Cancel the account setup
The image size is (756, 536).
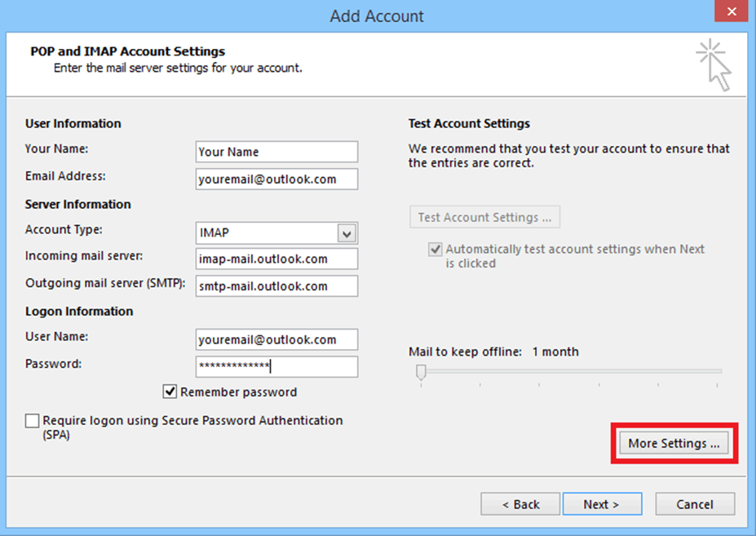695,504
